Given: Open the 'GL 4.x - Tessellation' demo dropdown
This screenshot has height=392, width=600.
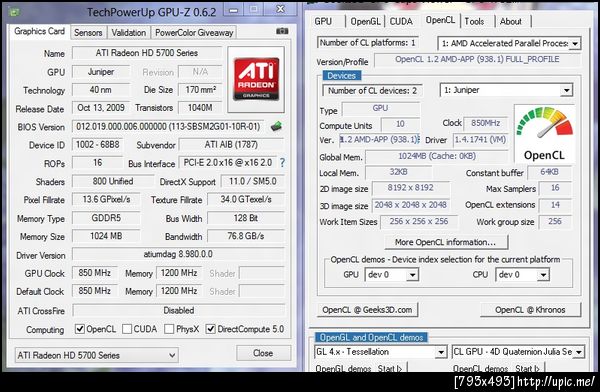Looking at the screenshot, I should pos(380,352).
